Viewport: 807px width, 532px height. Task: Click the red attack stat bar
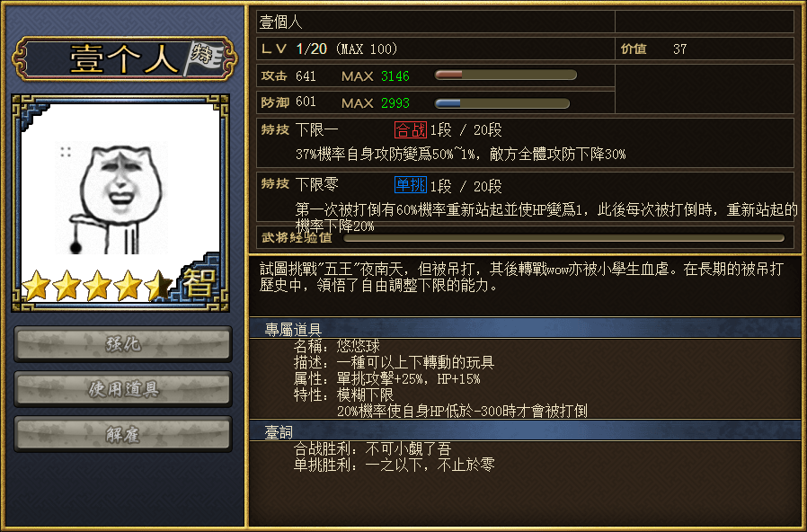pyautogui.click(x=505, y=75)
